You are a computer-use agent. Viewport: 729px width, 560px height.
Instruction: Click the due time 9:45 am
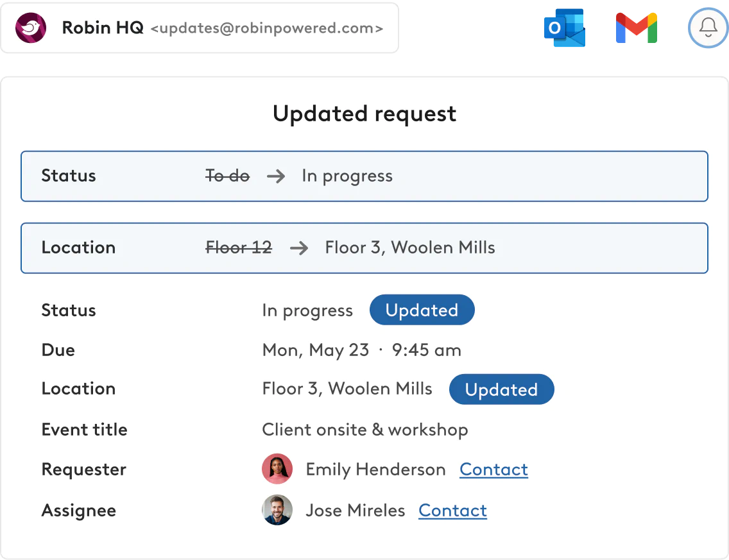click(427, 350)
